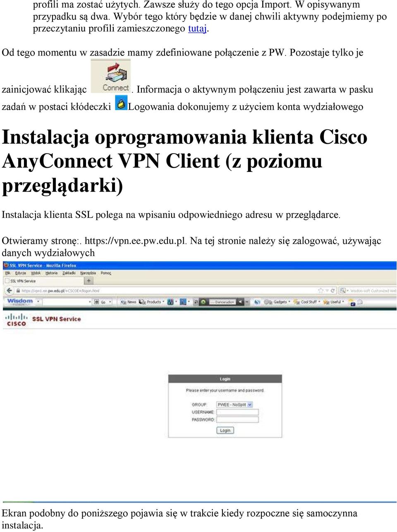Click the people icon after Products
Screen dimensions: 397x532
click(x=170, y=302)
